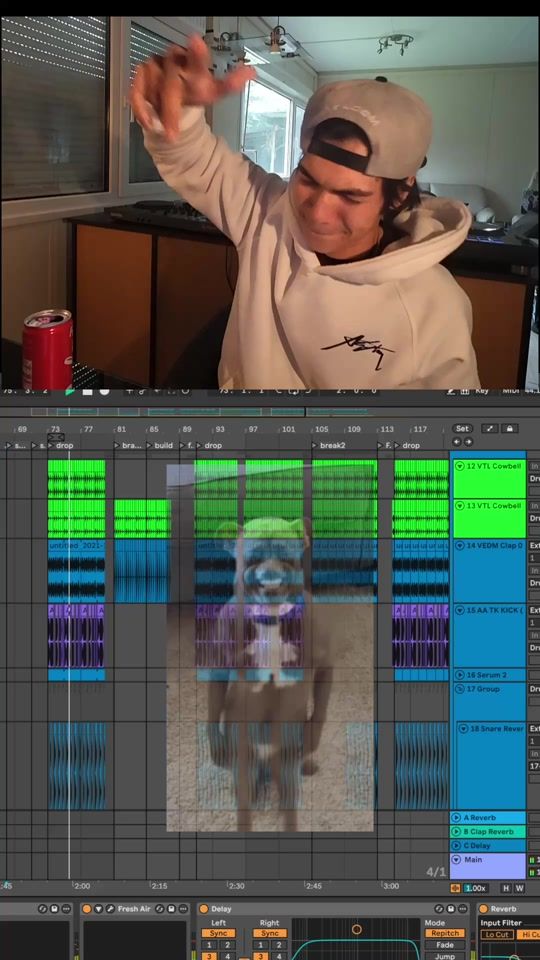Screen dimensions: 540x960
Task: Unfold the C Delay return track
Action: tap(456, 846)
